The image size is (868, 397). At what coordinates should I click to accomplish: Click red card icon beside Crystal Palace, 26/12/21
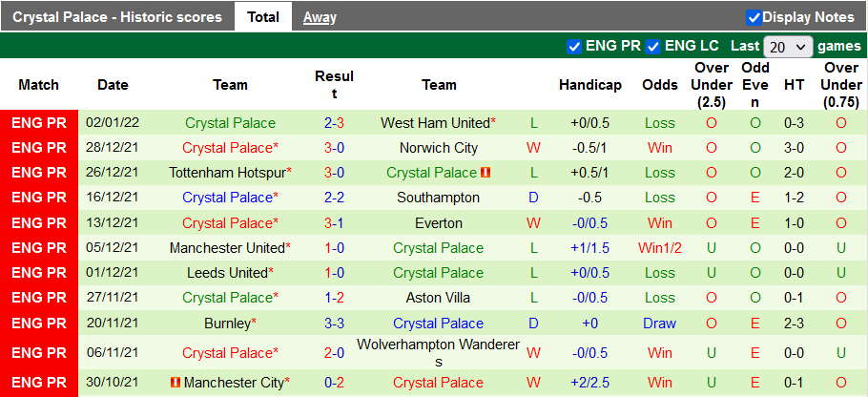pyautogui.click(x=486, y=173)
